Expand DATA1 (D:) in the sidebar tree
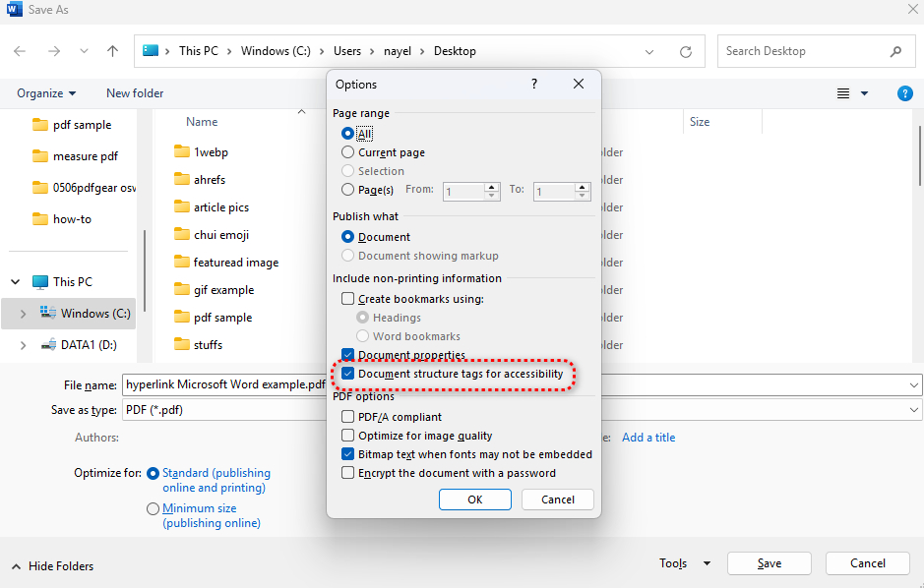This screenshot has height=588, width=924. tap(24, 346)
